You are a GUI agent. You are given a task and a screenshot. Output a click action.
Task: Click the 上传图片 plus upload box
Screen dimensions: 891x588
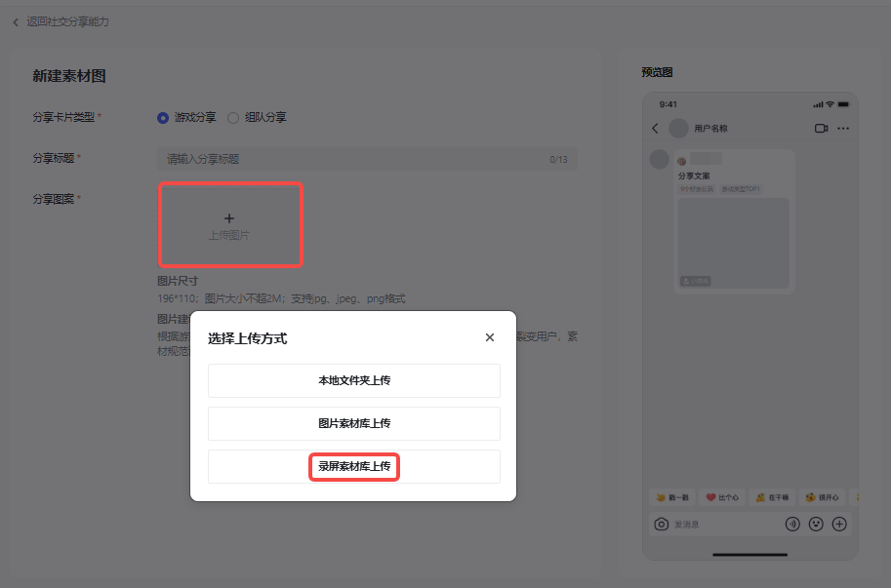click(x=230, y=225)
